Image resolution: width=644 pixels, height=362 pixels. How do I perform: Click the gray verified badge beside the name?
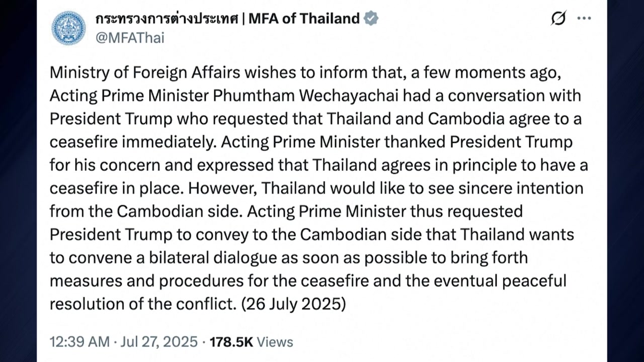[x=371, y=19]
